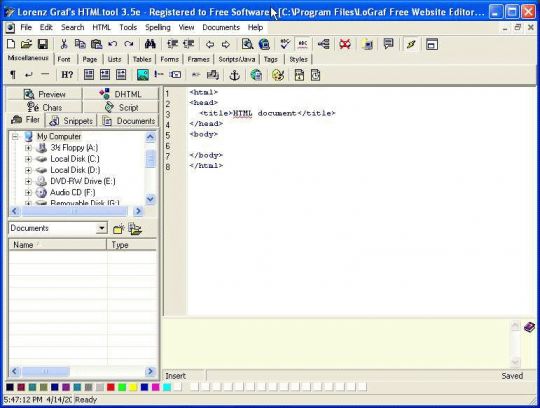The width and height of the screenshot is (540, 408).
Task: Expand the 3½ Floppy (A:) node
Action: 28,148
